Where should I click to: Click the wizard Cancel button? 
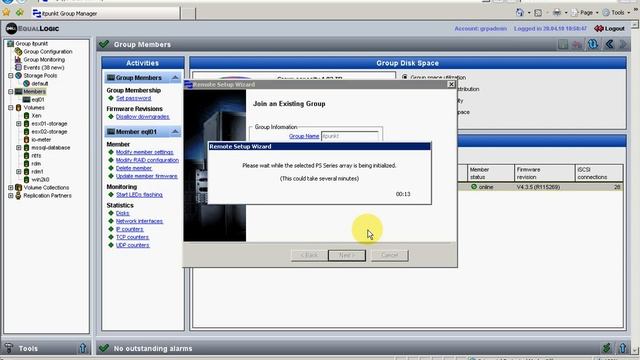pyautogui.click(x=389, y=255)
